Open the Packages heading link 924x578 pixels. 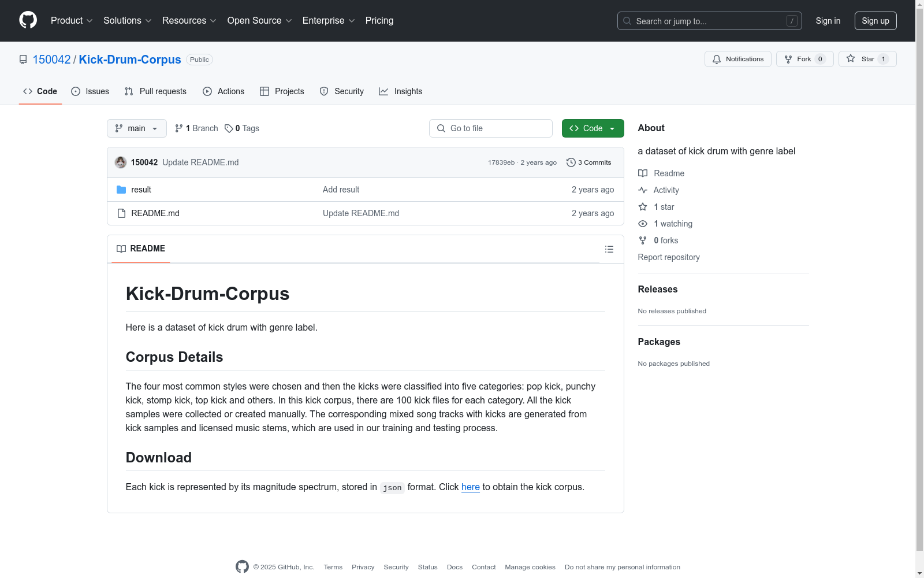click(x=659, y=342)
